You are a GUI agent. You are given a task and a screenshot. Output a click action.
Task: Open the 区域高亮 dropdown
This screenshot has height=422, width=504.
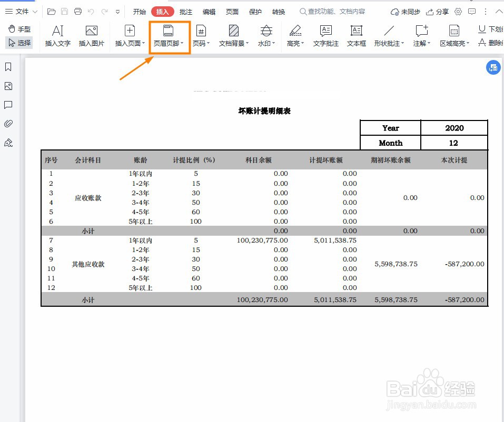[454, 36]
